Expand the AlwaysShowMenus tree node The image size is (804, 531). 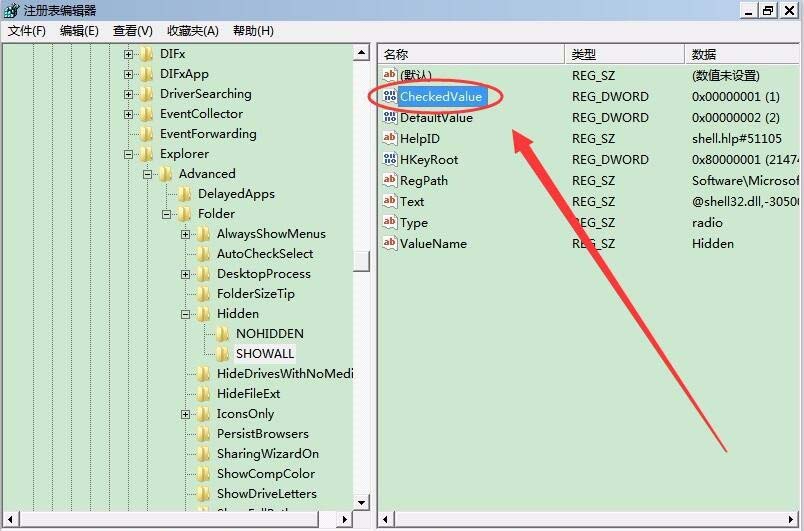pos(186,234)
